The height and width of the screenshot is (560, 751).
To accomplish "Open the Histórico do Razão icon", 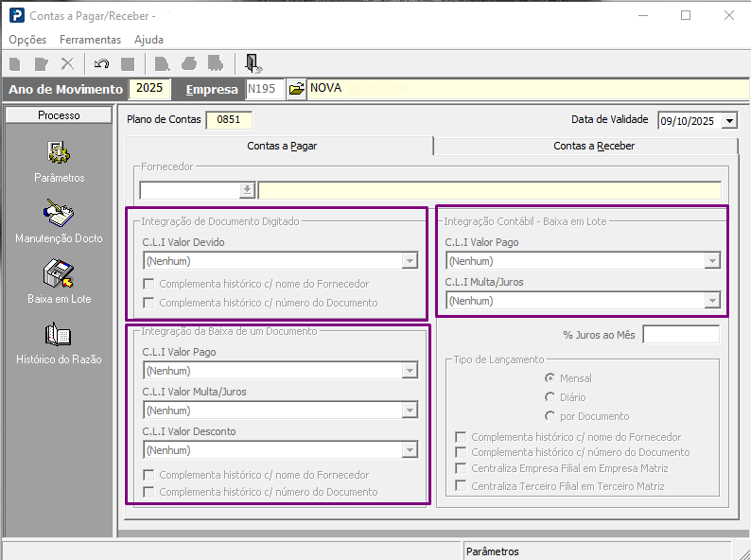I will point(59,335).
